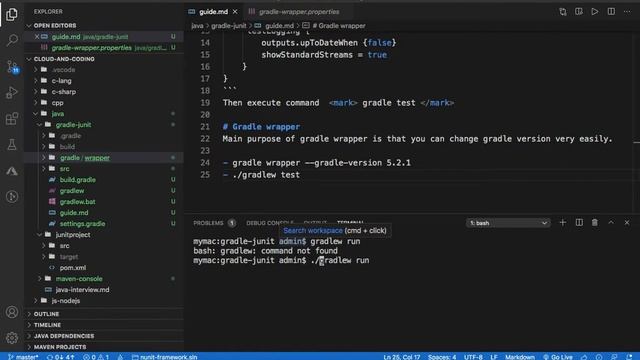This screenshot has height=360, width=640.
Task: Click the sync changes status item
Action: click(x=60, y=357)
